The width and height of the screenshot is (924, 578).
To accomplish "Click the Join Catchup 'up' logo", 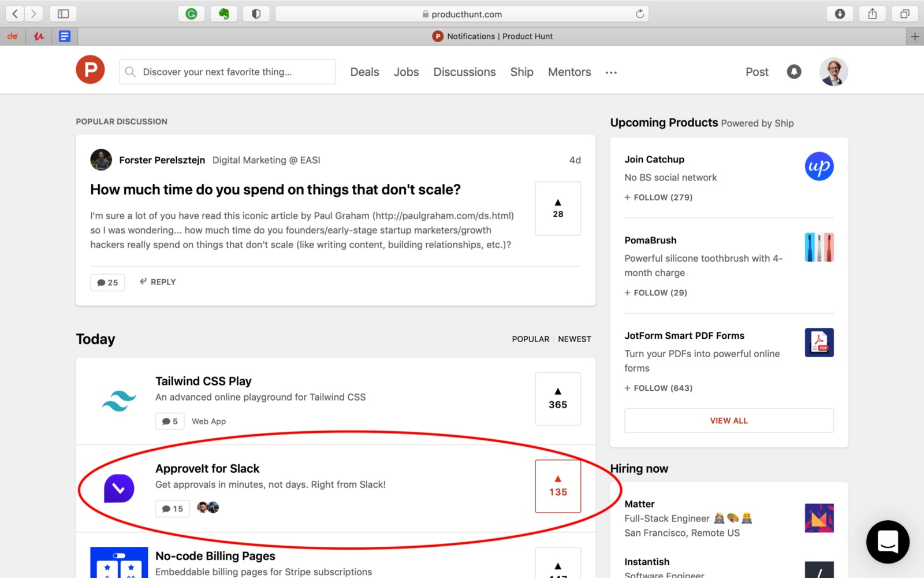I will [819, 166].
